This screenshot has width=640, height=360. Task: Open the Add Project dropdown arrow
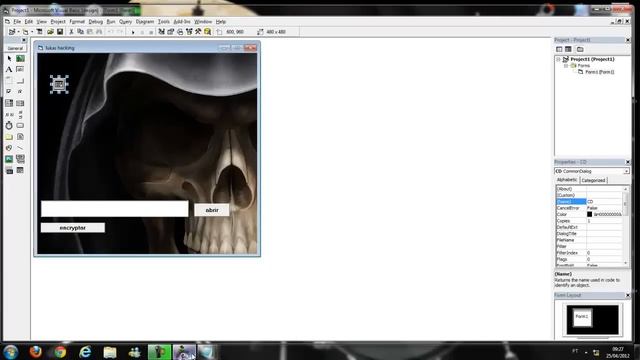(18, 32)
